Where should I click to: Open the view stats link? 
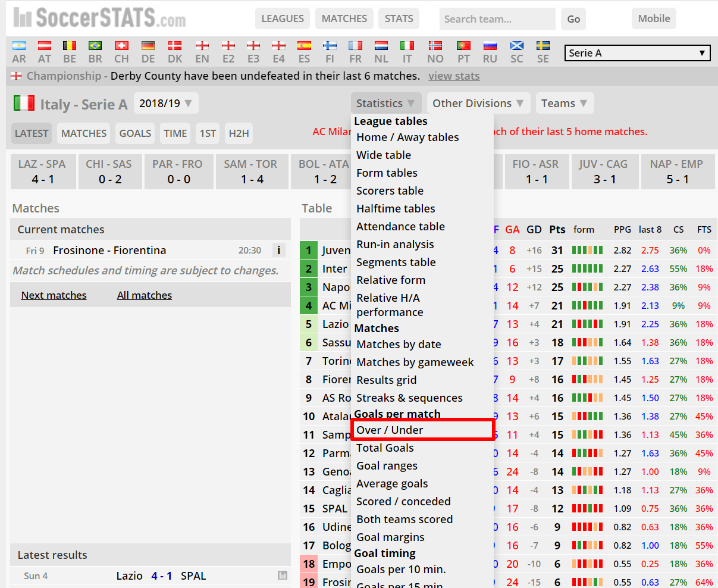(x=454, y=76)
